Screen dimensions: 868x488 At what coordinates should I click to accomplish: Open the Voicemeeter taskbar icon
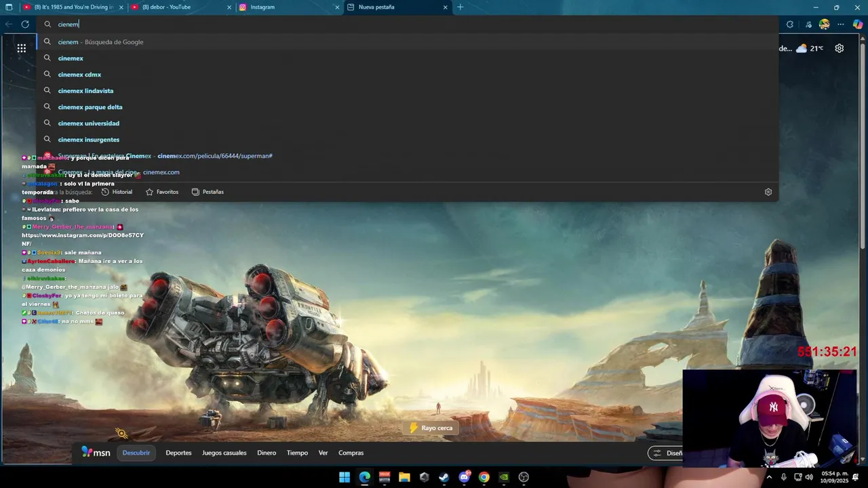click(x=384, y=477)
